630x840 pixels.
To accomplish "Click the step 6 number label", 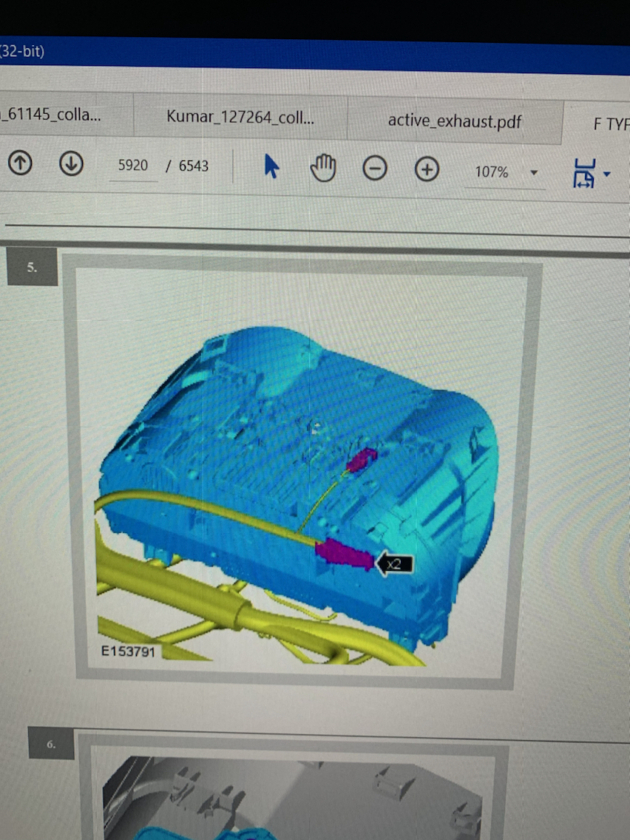I will [51, 743].
